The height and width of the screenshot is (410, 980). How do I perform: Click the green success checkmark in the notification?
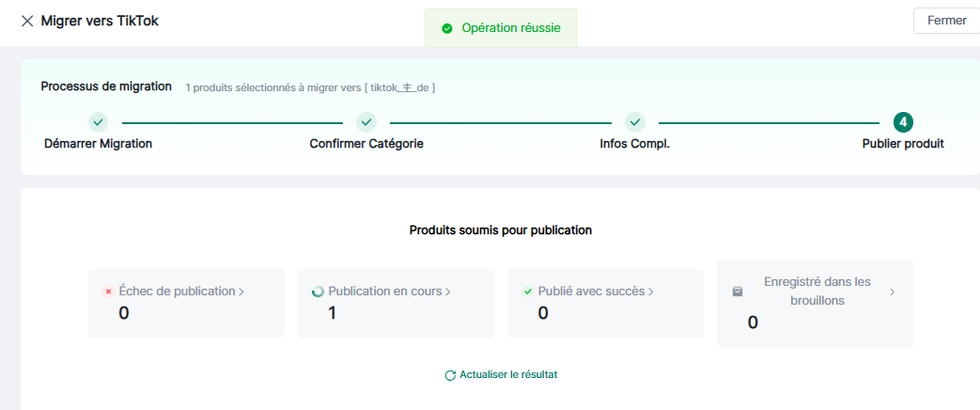click(447, 28)
